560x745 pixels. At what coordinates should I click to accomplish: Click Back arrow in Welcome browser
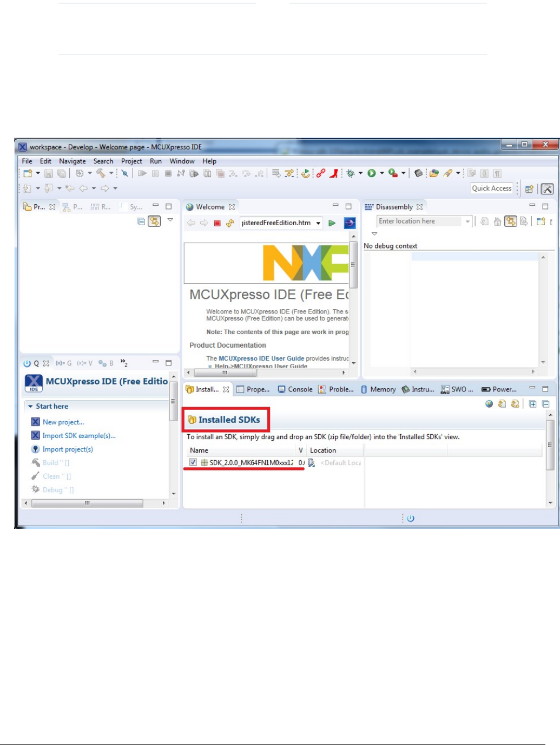point(191,223)
